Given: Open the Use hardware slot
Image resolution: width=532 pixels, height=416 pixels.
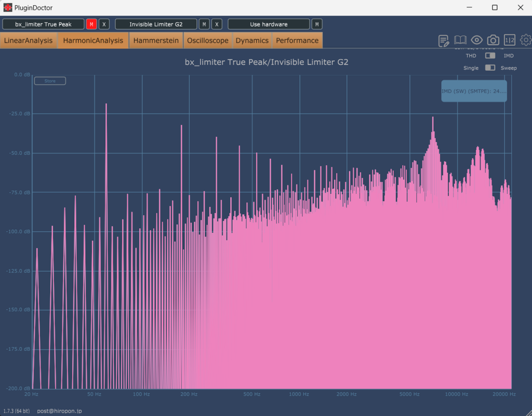Looking at the screenshot, I should 269,24.
